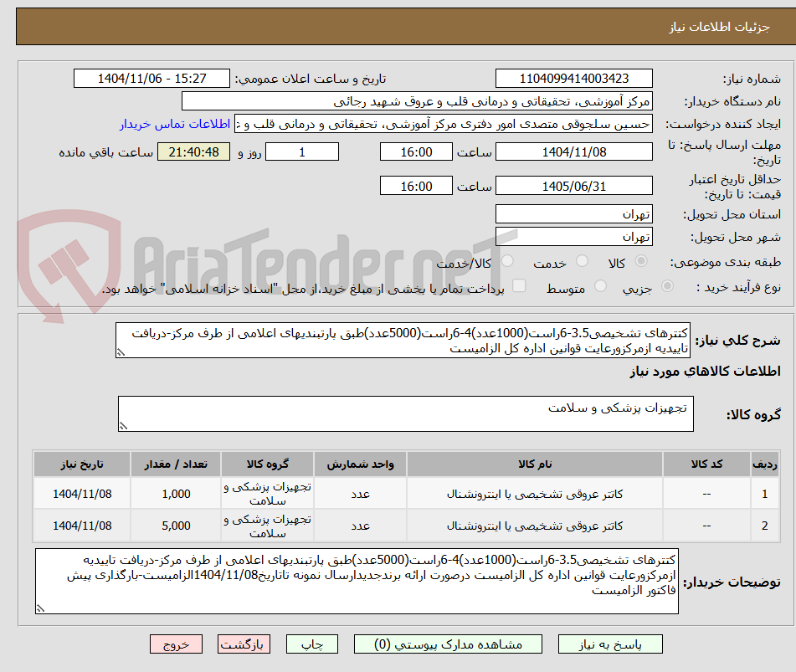Click item name in table row 2

535,526
